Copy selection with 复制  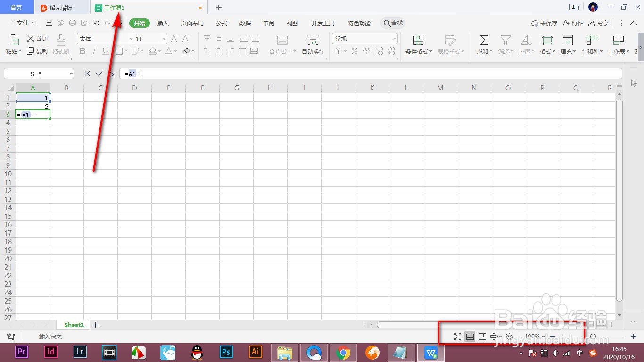(x=37, y=51)
